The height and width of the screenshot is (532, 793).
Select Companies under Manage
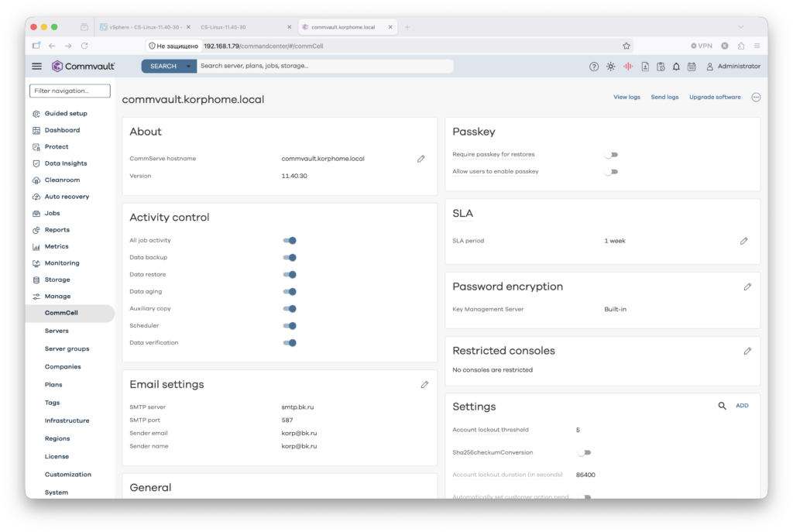pos(63,367)
